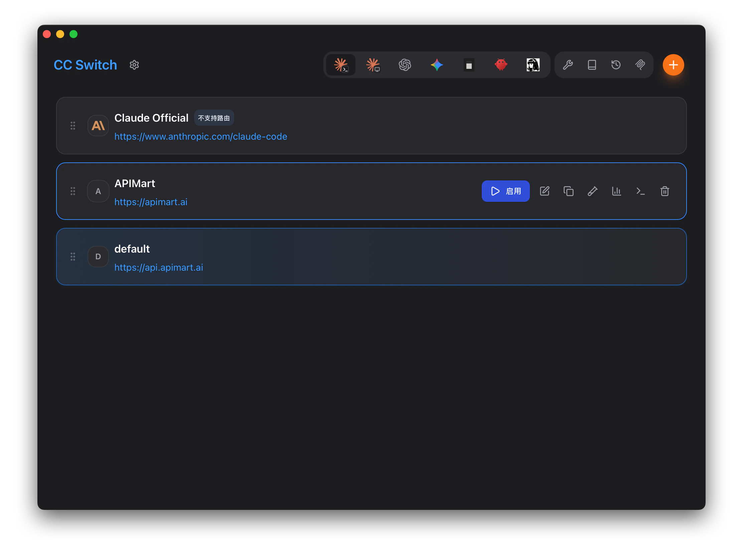
Task: Click the CC Switch title
Action: pos(85,65)
